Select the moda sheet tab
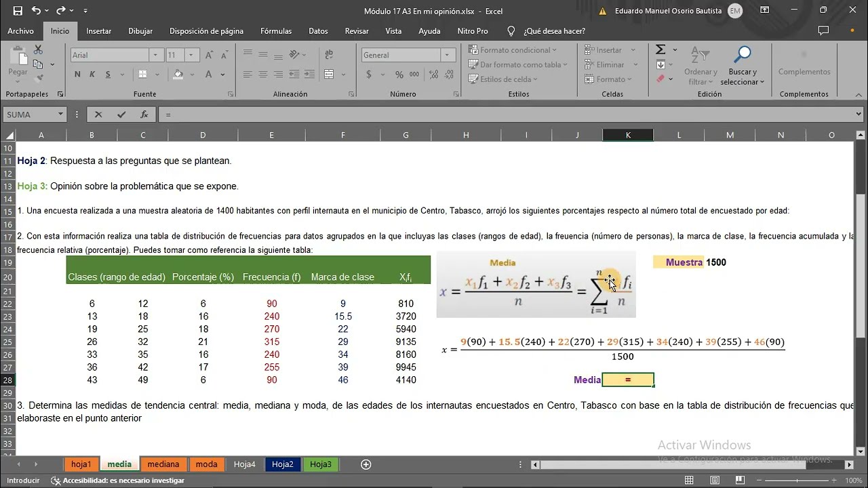This screenshot has width=868, height=488. pos(207,464)
